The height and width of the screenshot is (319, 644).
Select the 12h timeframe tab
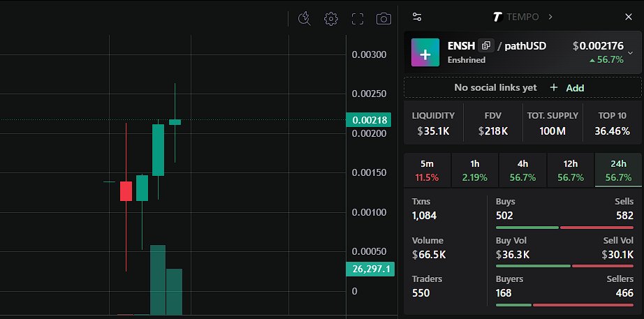coord(571,170)
